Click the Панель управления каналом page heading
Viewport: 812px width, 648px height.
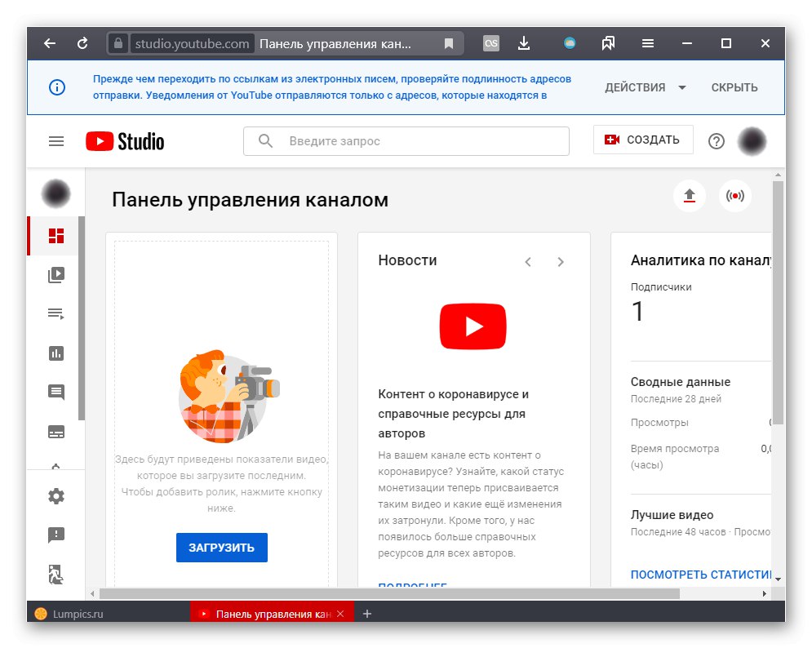250,200
